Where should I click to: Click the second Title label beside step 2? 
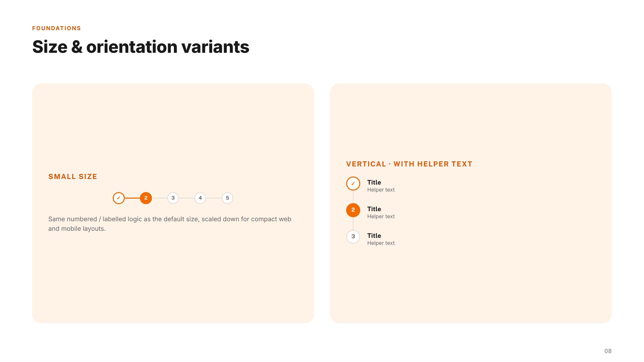tap(374, 209)
